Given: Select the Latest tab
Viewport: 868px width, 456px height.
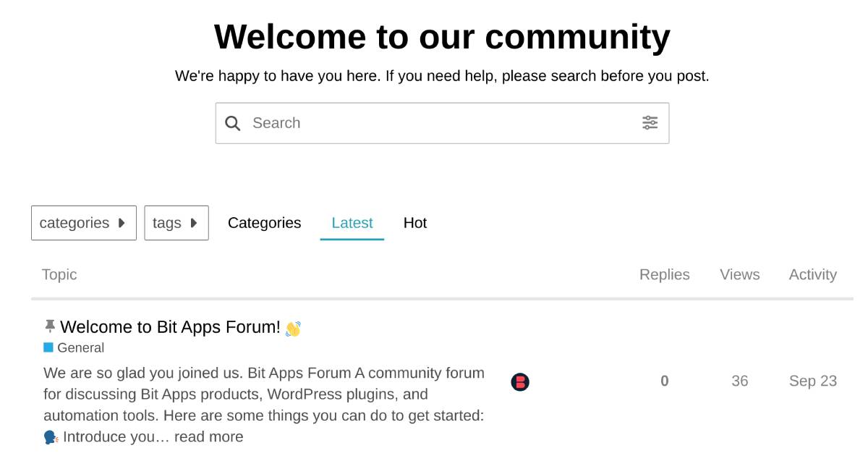Looking at the screenshot, I should click(x=352, y=223).
